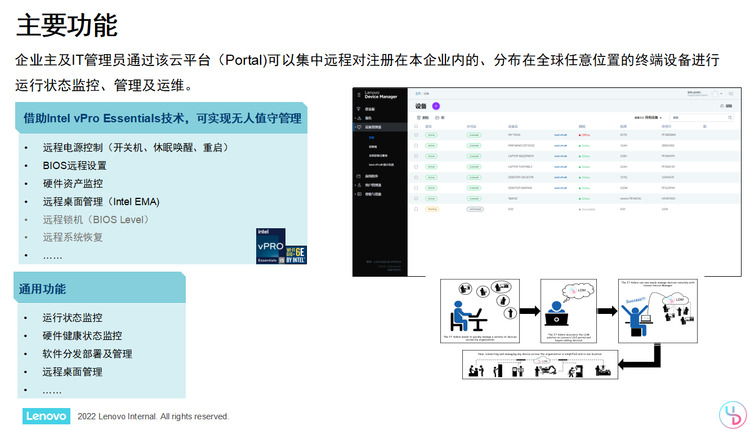Viewport: 750px width, 430px height.
Task: Click the Intel vPro Essentials badge logo
Action: coord(280,246)
